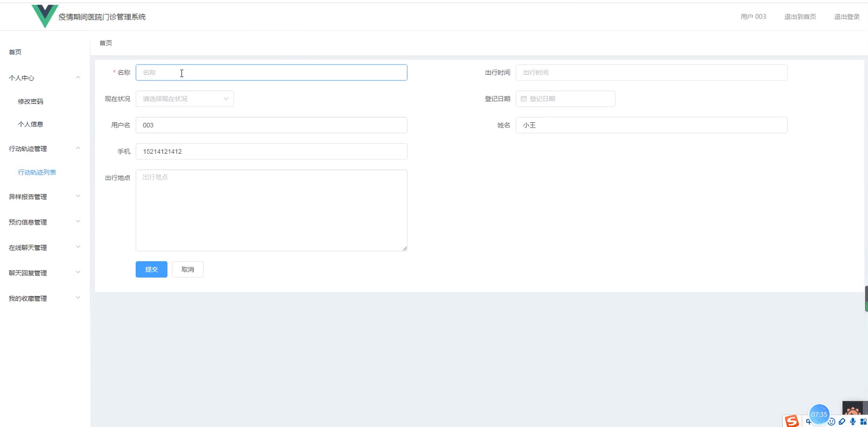Open the Sogou toolbox grid icon

(863, 422)
